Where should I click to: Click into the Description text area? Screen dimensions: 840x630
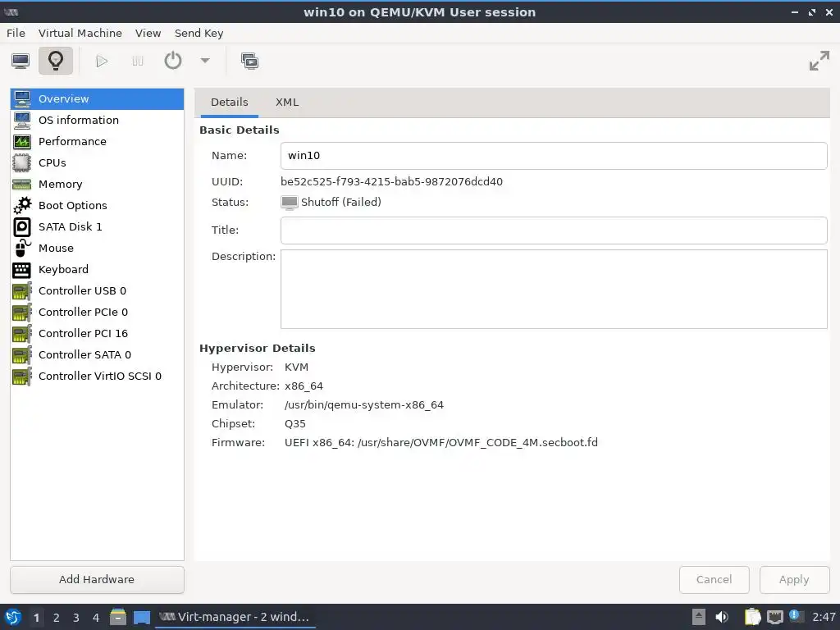554,290
